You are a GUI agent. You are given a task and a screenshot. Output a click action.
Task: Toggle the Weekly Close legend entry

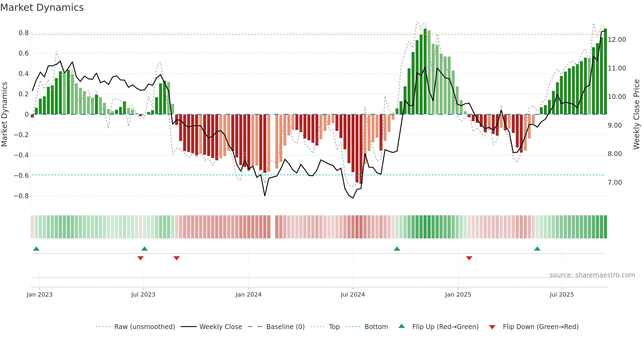click(211, 327)
